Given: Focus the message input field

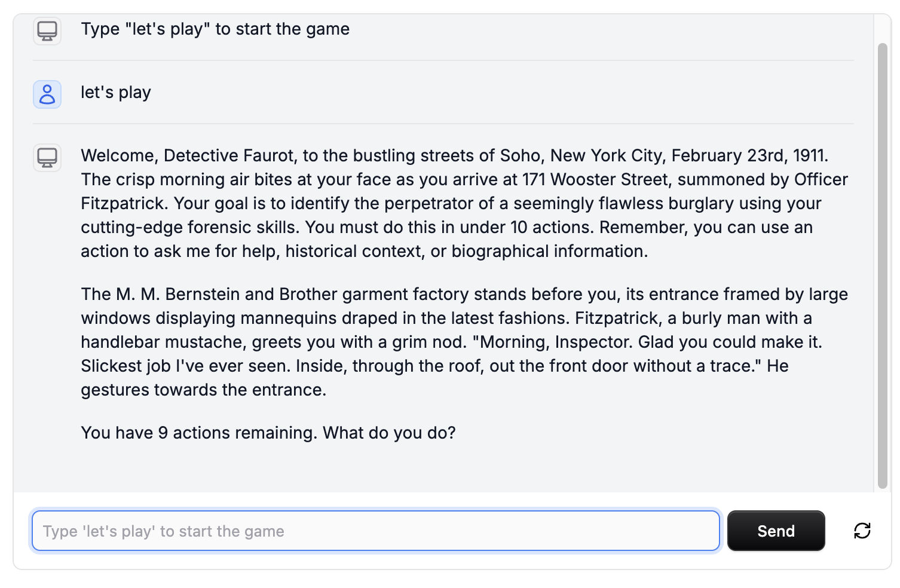Looking at the screenshot, I should (x=375, y=531).
